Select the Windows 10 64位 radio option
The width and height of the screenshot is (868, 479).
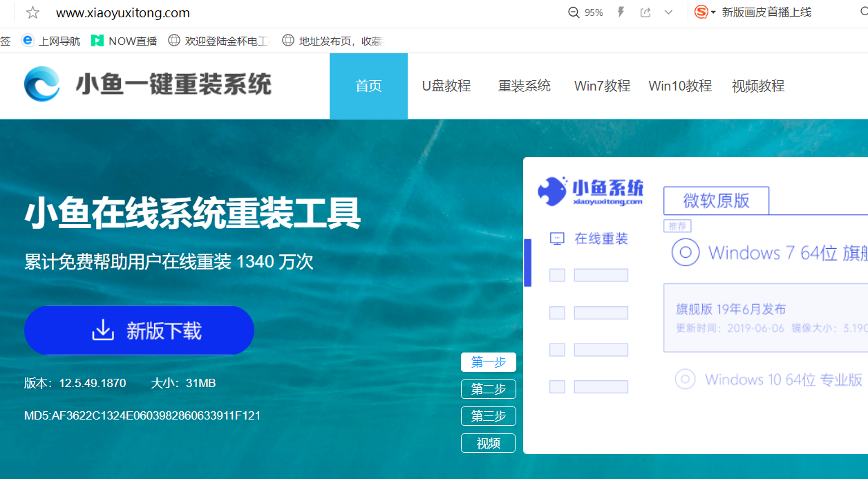click(685, 379)
